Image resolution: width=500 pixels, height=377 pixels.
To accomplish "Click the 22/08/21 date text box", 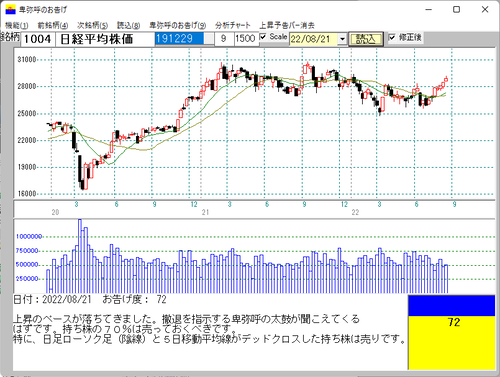I will click(313, 39).
